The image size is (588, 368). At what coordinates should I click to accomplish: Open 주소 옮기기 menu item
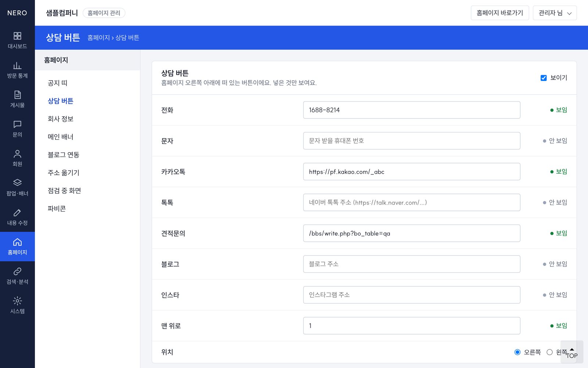click(x=64, y=173)
